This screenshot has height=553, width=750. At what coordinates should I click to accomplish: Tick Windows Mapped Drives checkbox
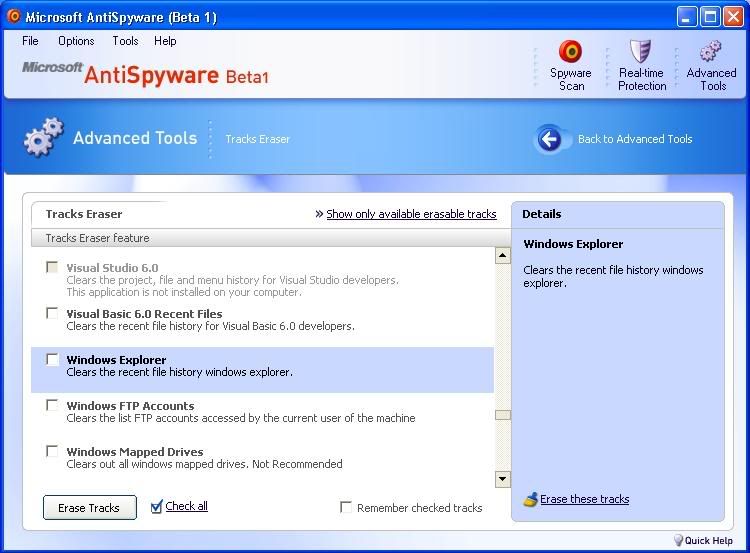[52, 451]
